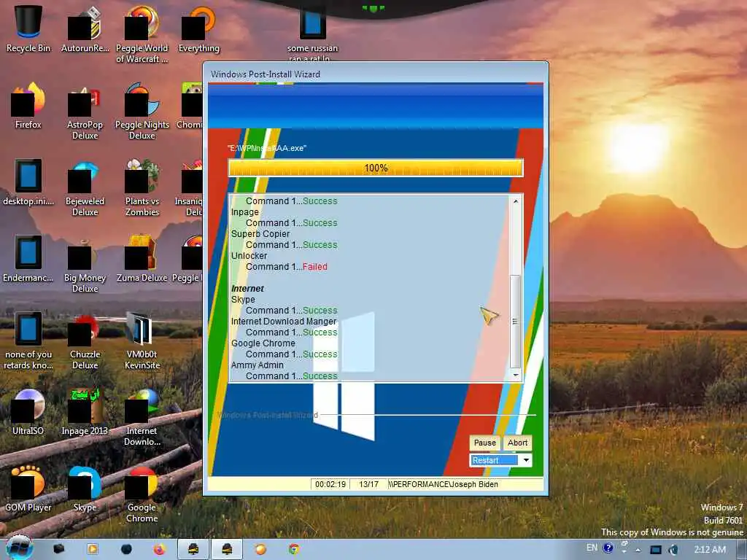
Task: Abort the installation in the wizard
Action: pos(517,443)
